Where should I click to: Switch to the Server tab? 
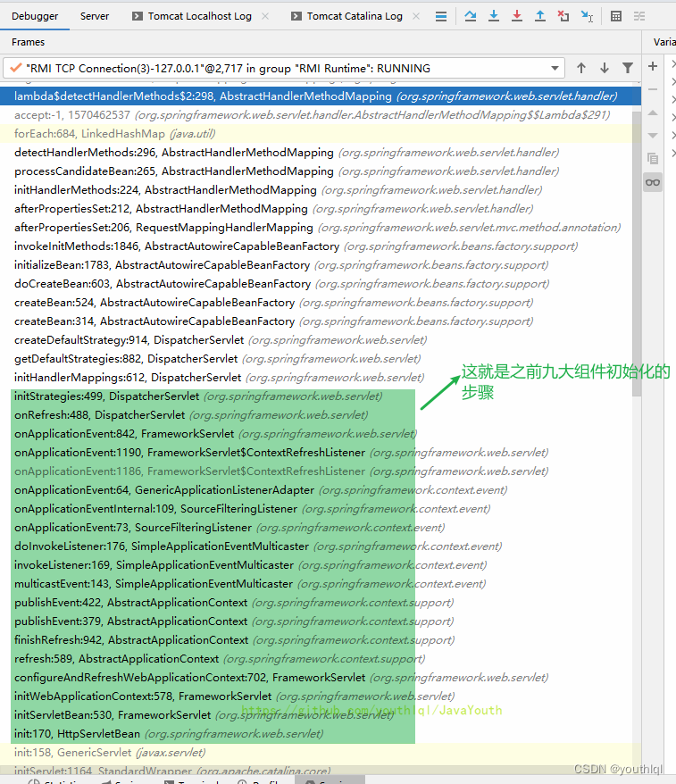[x=95, y=16]
